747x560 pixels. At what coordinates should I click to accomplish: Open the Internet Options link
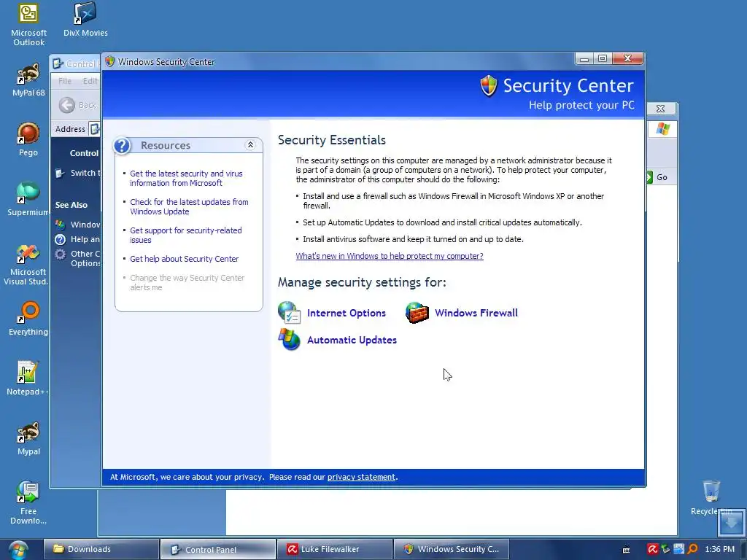click(x=347, y=313)
